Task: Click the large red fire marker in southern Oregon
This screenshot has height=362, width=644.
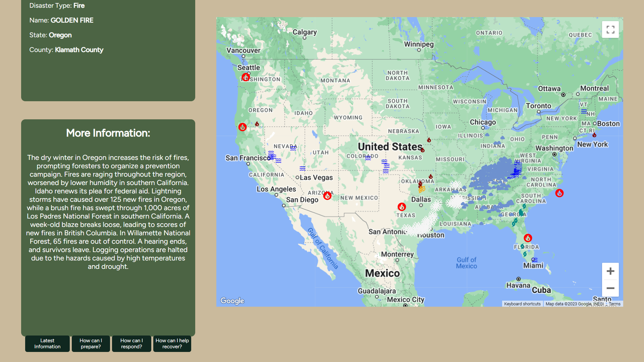Action: click(242, 127)
